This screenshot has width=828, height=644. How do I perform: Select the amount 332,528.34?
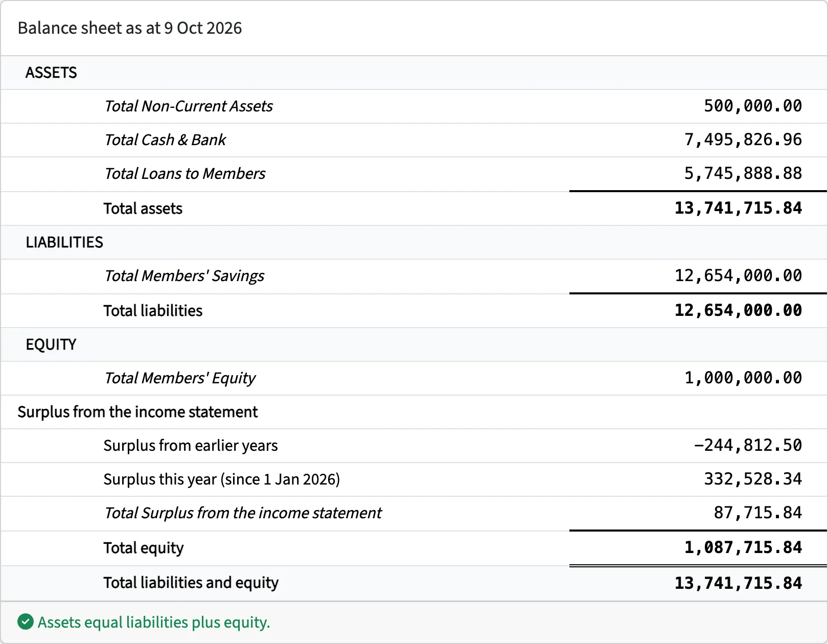pos(753,479)
